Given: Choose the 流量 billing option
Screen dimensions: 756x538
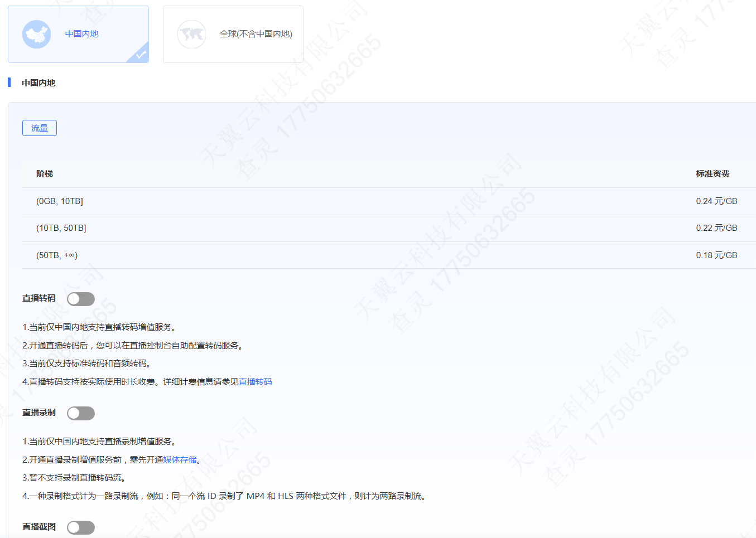Looking at the screenshot, I should (x=40, y=128).
